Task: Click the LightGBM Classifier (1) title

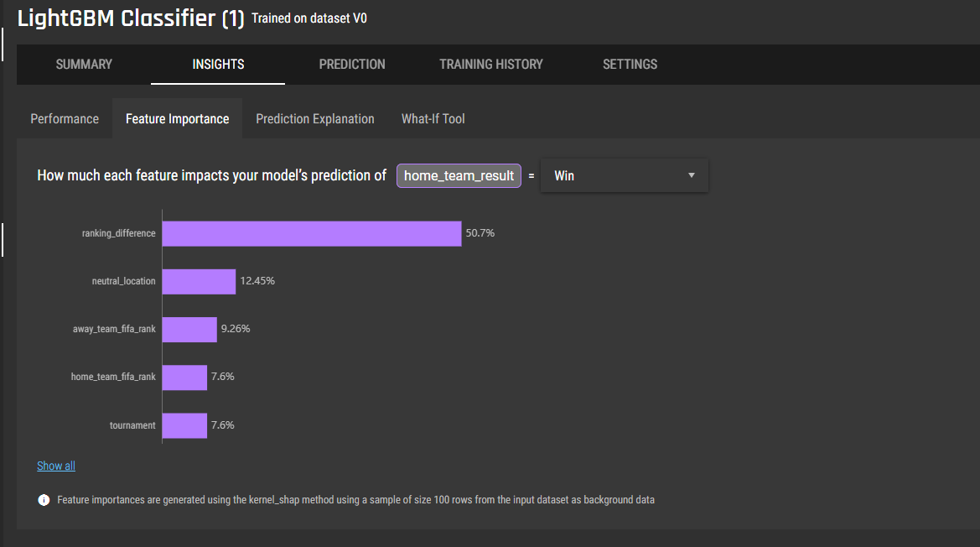Action: point(131,18)
